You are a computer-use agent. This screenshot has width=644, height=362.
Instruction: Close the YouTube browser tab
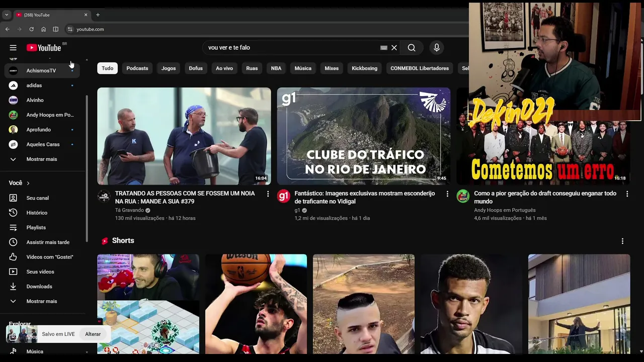[x=86, y=15]
